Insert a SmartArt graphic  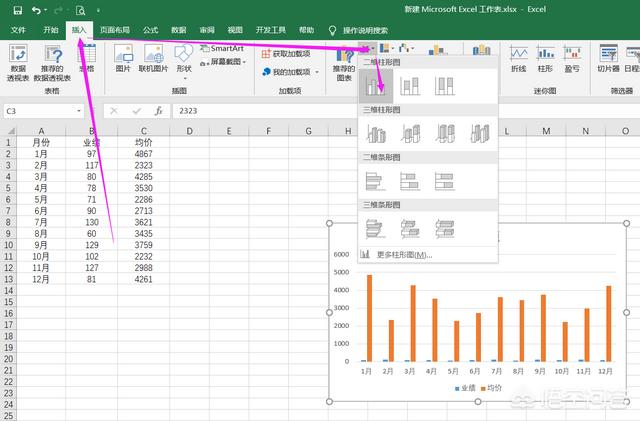point(222,48)
